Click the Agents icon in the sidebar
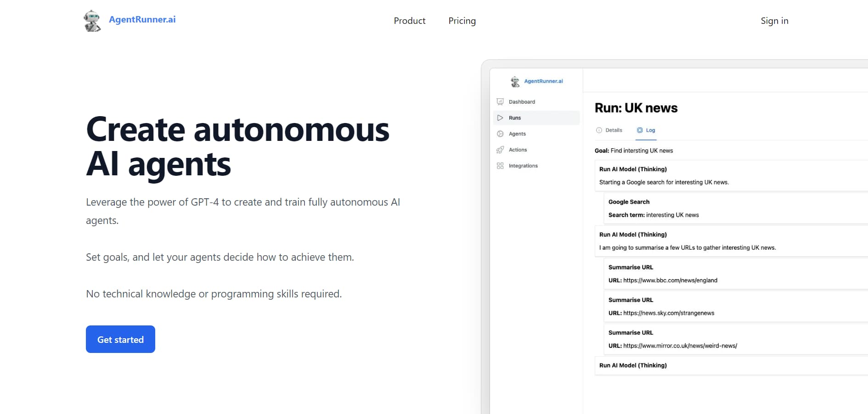 pos(500,134)
